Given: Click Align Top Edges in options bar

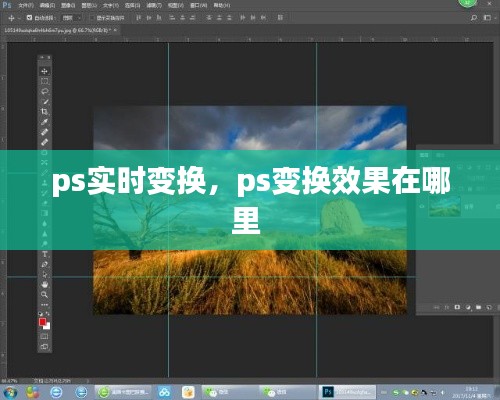Looking at the screenshot, I should (139, 18).
